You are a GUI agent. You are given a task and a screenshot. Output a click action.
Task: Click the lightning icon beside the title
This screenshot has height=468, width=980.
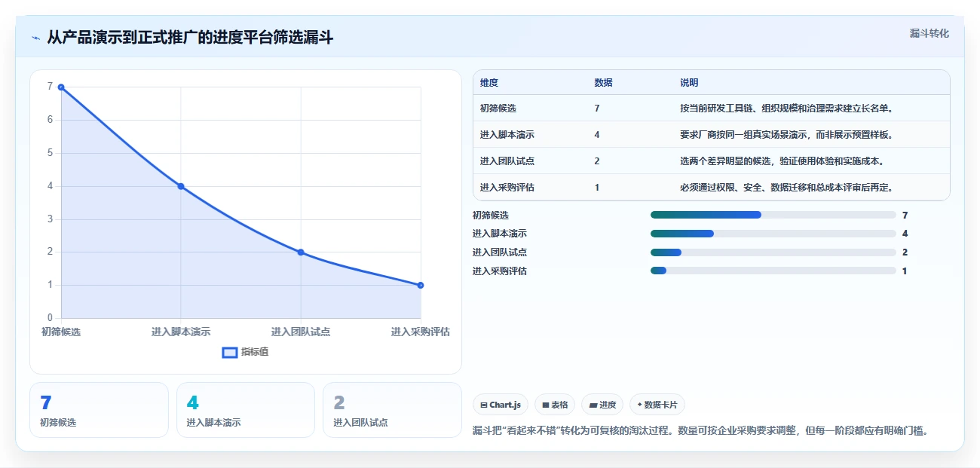[x=36, y=38]
